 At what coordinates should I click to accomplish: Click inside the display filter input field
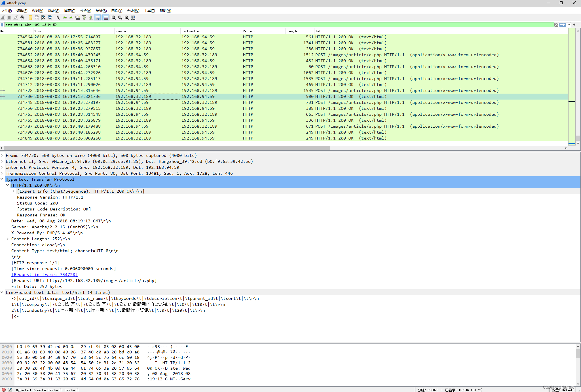click(279, 25)
